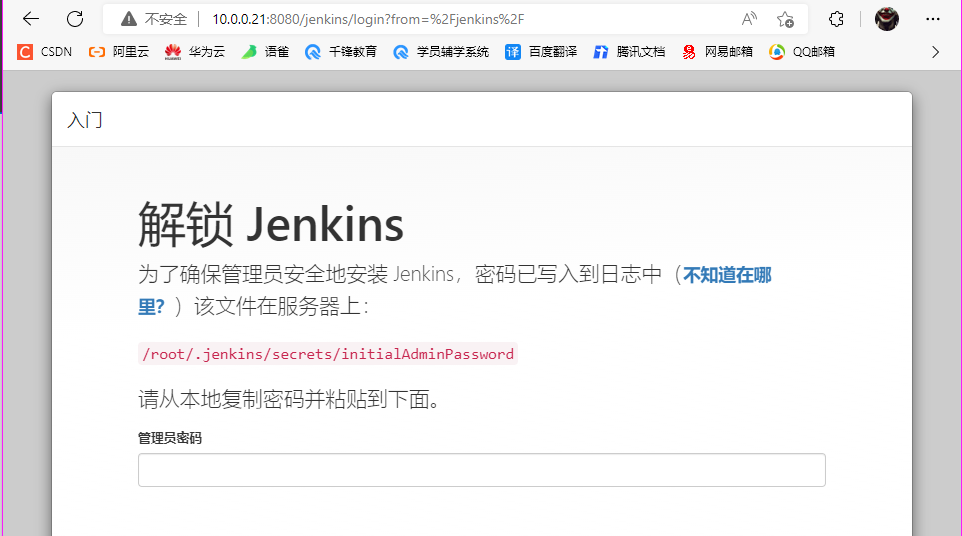Add this page to favorites star icon
This screenshot has height=536, width=962.
pyautogui.click(x=785, y=19)
